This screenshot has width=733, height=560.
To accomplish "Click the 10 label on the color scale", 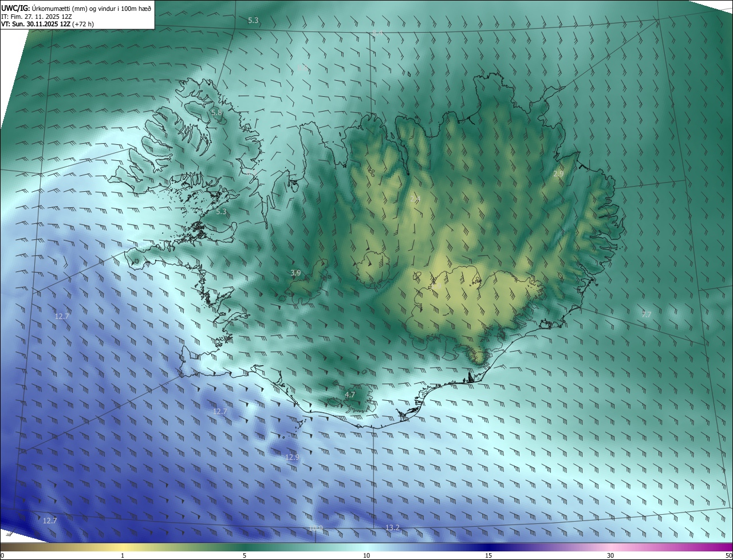I will click(x=366, y=555).
